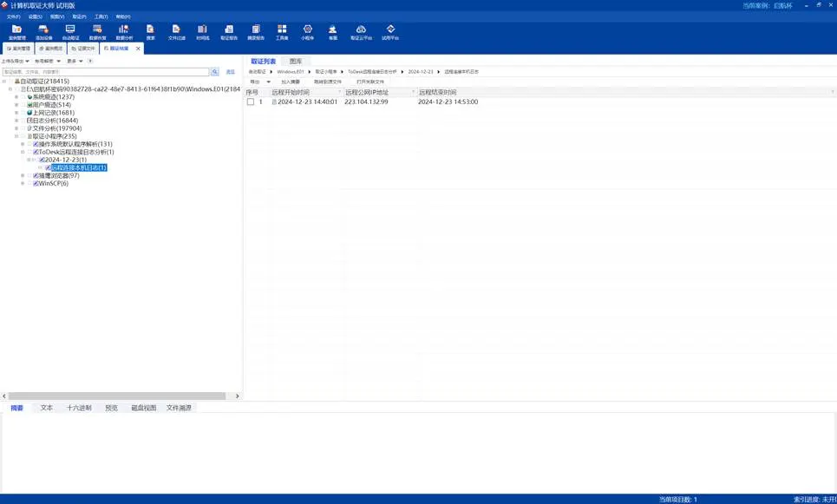Viewport: 837px width, 504px height.
Task: Click the horizontal scrollbar under the tree panel
Action: point(117,396)
